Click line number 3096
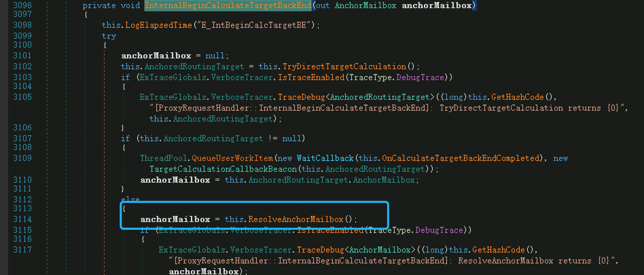The image size is (644, 275). (22, 5)
